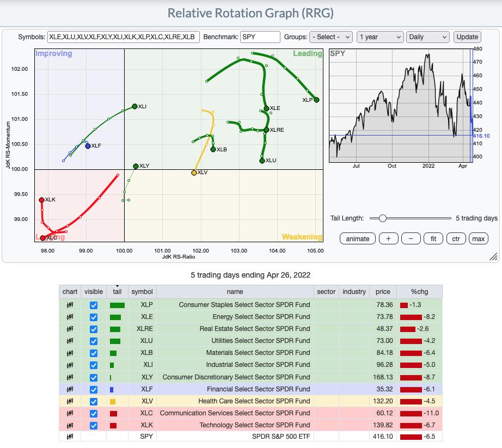Sort table by price column header

[x=383, y=292]
